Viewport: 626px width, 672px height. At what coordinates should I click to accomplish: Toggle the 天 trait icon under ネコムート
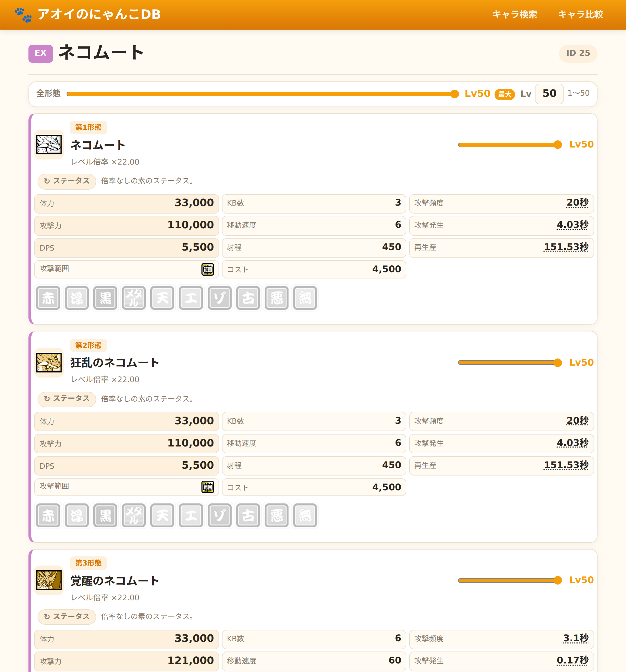click(162, 298)
